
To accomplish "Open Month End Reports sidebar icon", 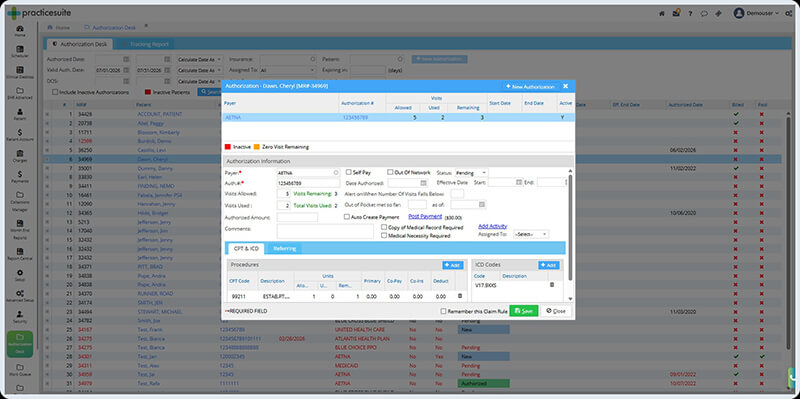I will coord(19,230).
